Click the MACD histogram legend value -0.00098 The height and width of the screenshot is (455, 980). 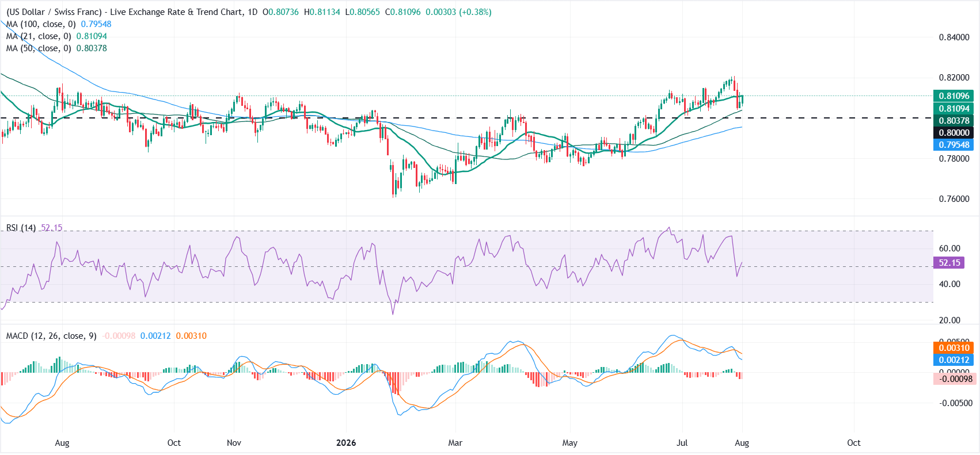point(119,336)
